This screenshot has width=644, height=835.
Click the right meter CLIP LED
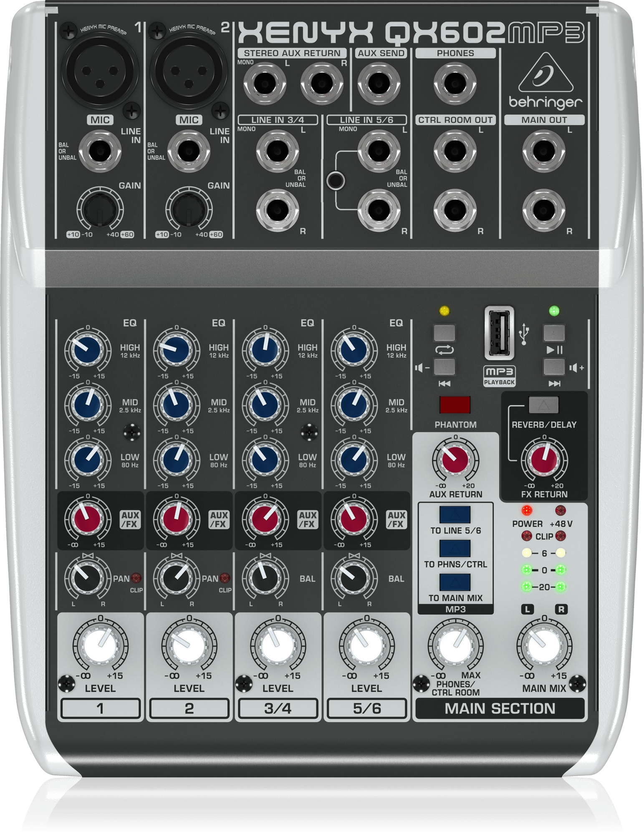[x=561, y=536]
